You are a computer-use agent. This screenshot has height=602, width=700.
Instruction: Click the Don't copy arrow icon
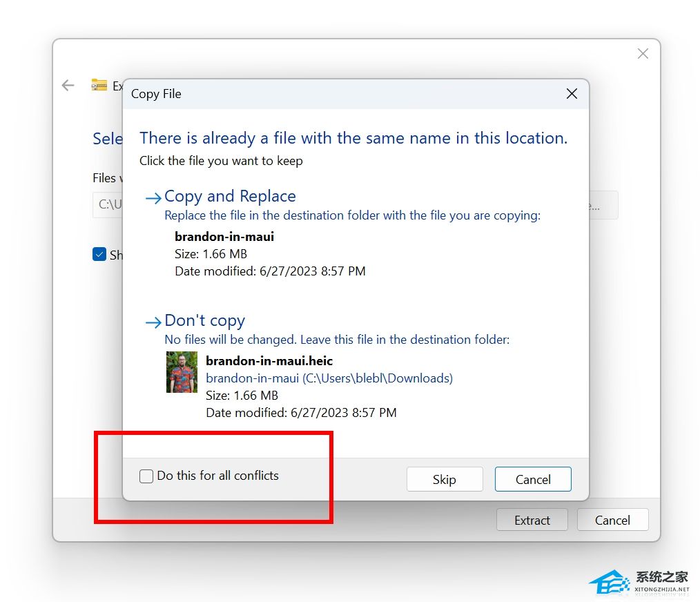point(153,322)
